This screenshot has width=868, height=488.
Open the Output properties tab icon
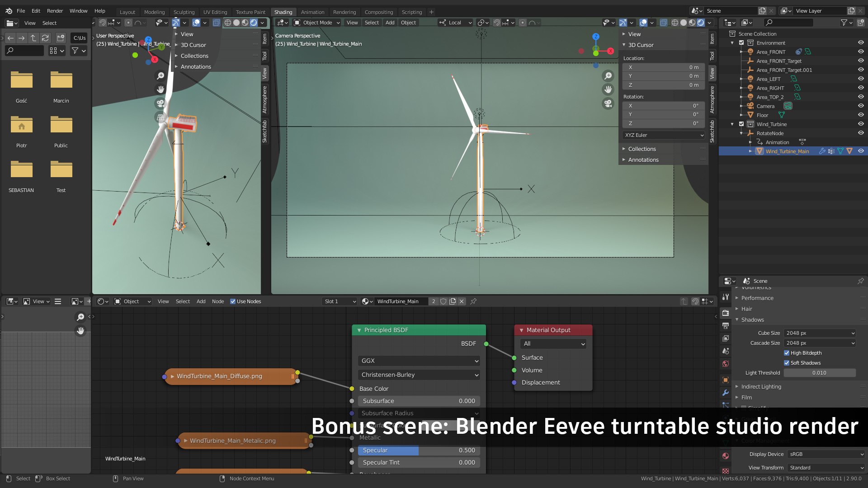[x=726, y=326]
